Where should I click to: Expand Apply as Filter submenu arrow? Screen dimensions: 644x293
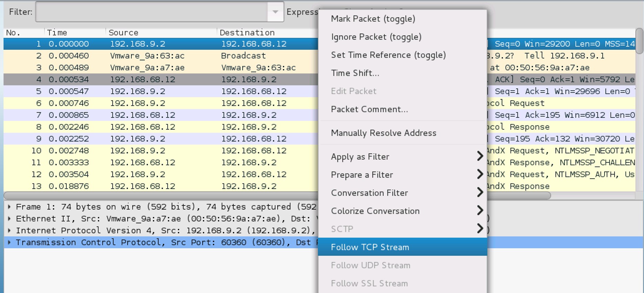tap(480, 156)
